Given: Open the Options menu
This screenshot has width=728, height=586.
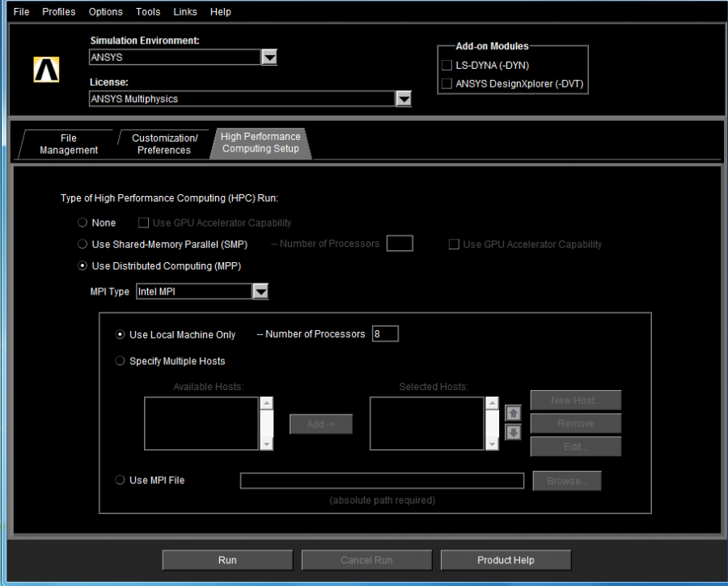Looking at the screenshot, I should click(106, 11).
